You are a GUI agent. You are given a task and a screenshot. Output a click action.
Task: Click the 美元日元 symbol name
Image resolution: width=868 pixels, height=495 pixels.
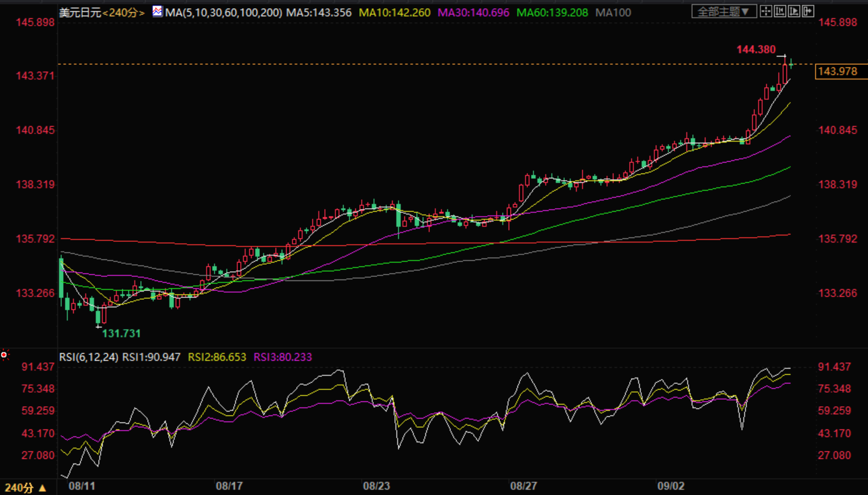80,12
